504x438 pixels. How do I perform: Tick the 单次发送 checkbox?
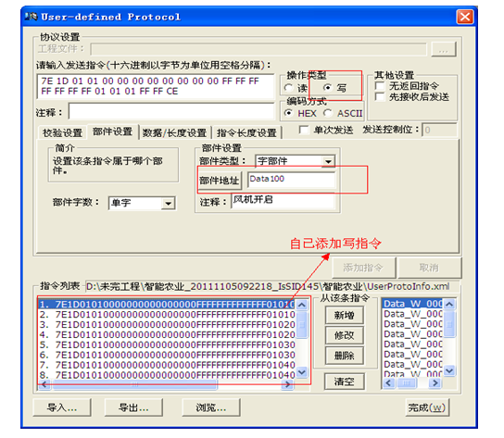(x=304, y=130)
